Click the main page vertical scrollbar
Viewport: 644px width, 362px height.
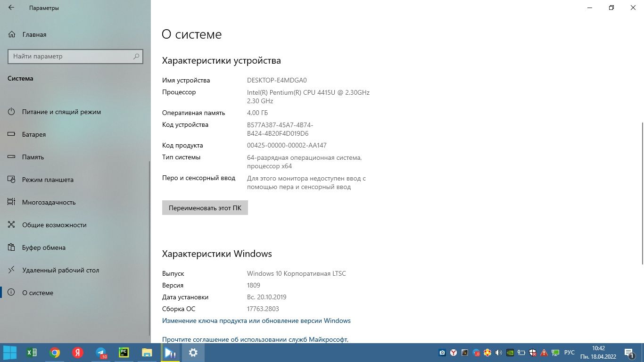pos(642,193)
